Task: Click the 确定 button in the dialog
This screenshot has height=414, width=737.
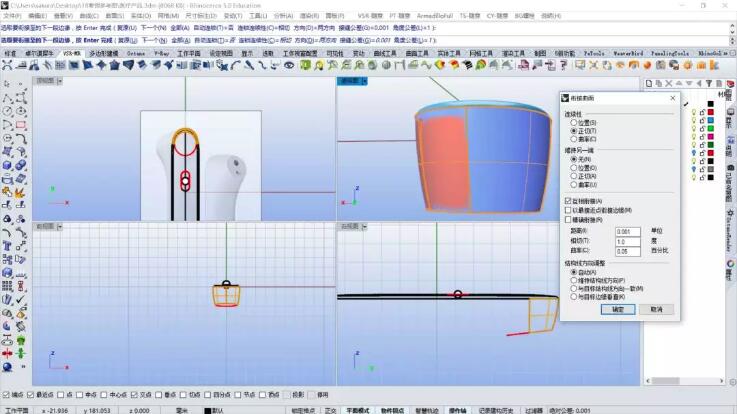Action: click(617, 309)
